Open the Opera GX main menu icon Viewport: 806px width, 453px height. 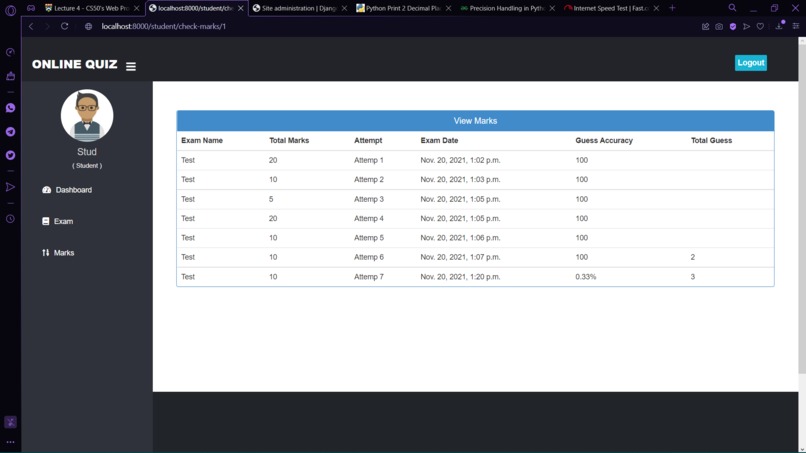[x=10, y=9]
